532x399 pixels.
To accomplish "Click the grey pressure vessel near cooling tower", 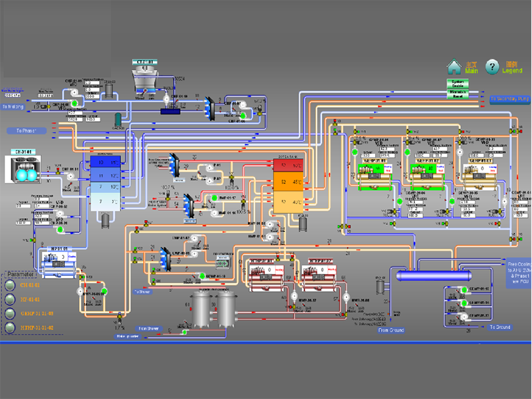I will tap(109, 90).
